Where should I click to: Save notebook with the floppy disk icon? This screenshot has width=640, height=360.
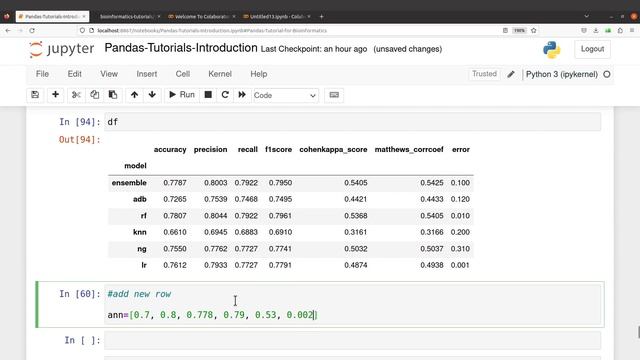click(x=35, y=95)
